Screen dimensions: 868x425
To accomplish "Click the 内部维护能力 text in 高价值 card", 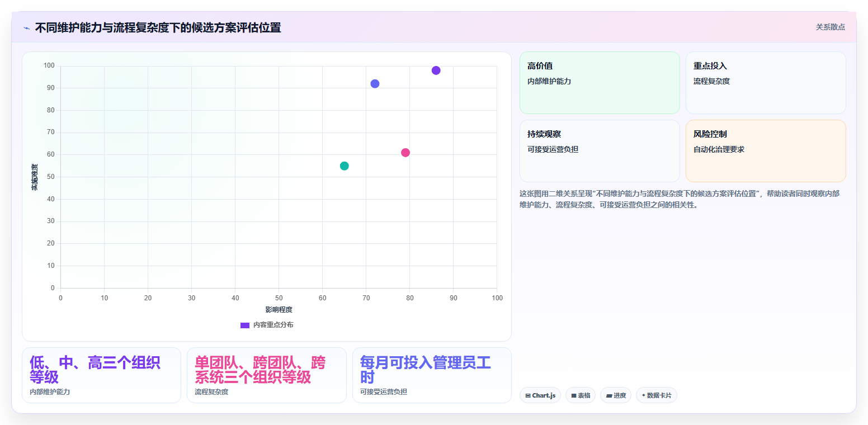I will pyautogui.click(x=549, y=81).
